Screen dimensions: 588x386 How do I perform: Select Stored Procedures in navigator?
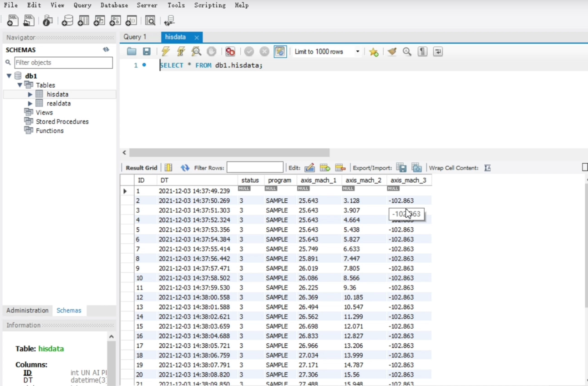coord(62,121)
